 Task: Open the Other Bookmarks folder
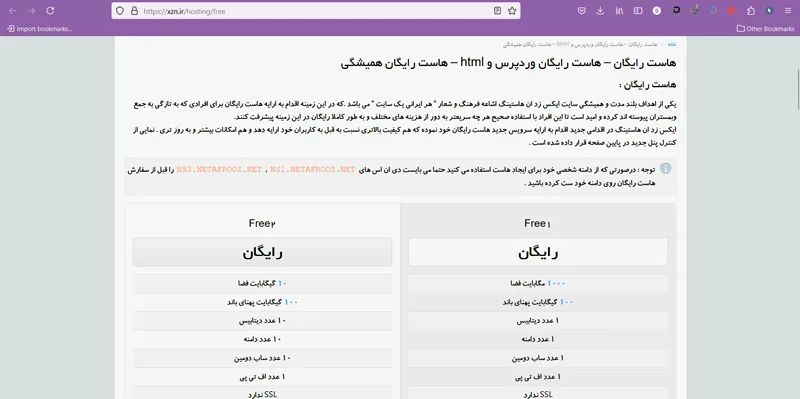765,29
